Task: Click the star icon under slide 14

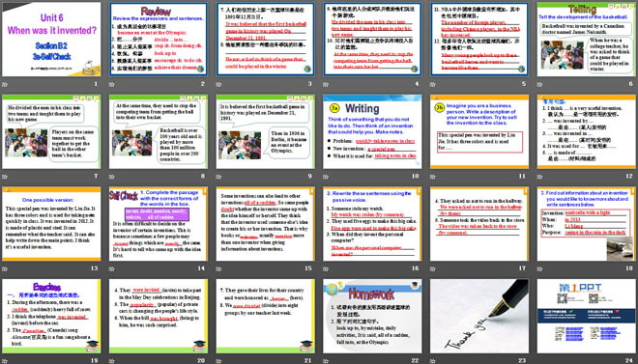Action: tap(111, 268)
